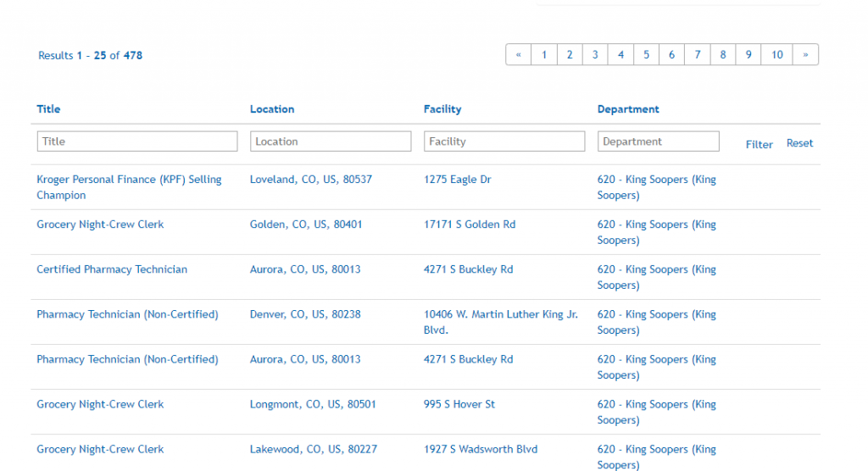Click facility 17171 S Golden Rd
This screenshot has height=471, width=868.
coord(470,224)
